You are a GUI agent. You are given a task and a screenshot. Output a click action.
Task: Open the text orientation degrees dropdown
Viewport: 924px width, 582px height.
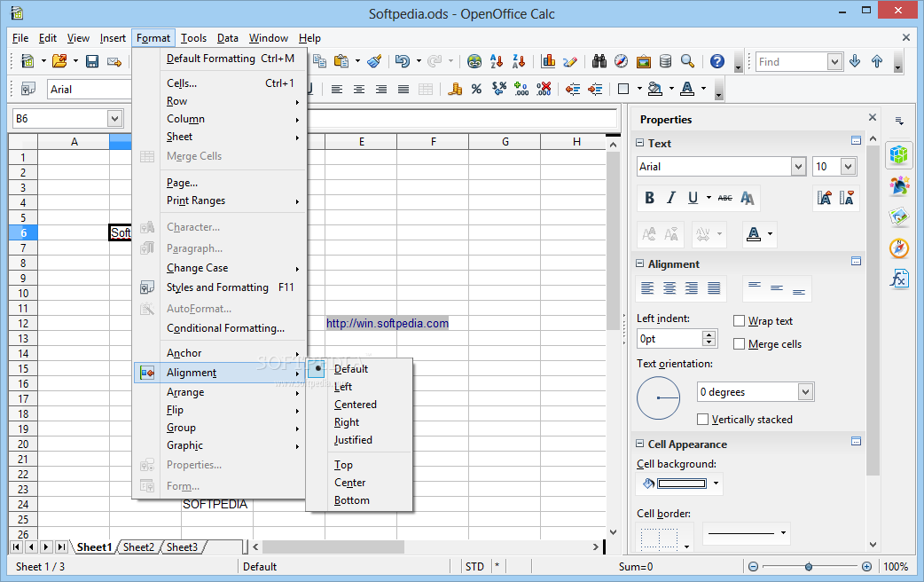coord(805,392)
